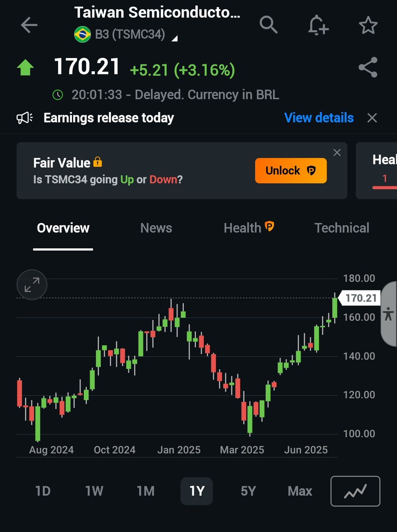397x532 pixels.
Task: Switch to the News tab
Action: [x=156, y=228]
